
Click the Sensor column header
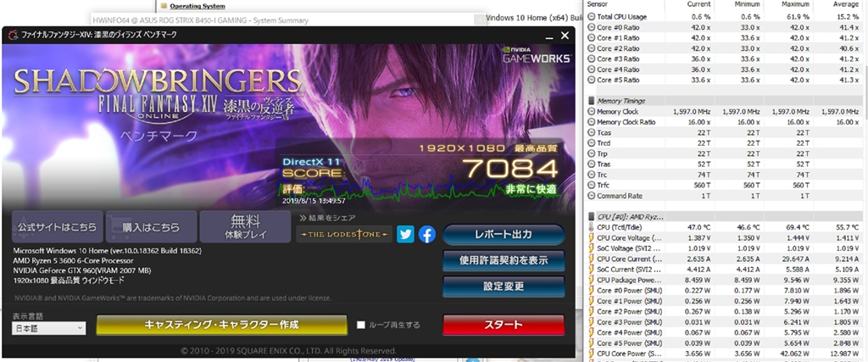[x=596, y=4]
